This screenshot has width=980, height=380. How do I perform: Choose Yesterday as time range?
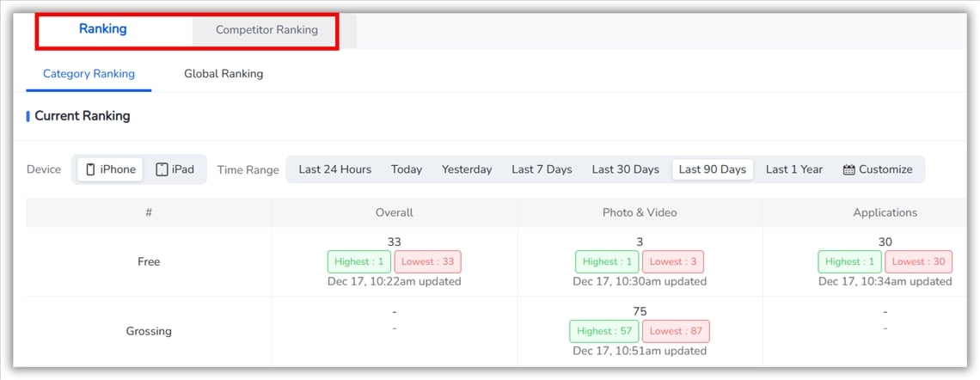tap(467, 169)
